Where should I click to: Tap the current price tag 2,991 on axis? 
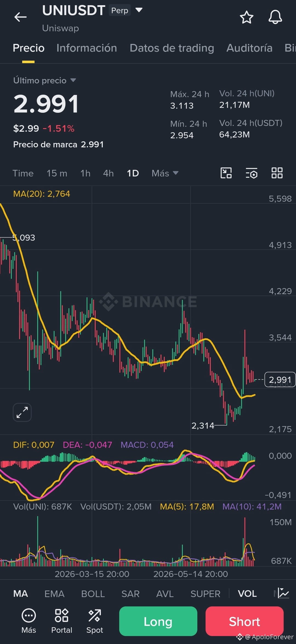(280, 379)
